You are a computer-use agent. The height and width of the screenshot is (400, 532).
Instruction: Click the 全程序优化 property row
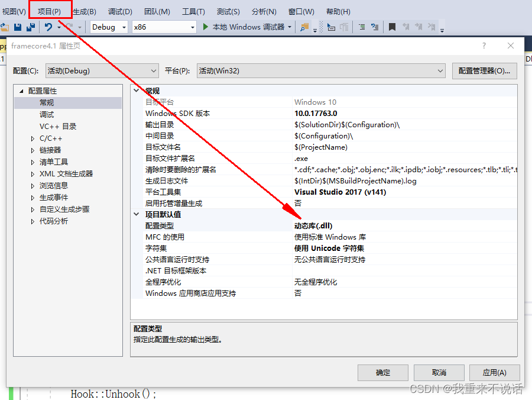330,282
